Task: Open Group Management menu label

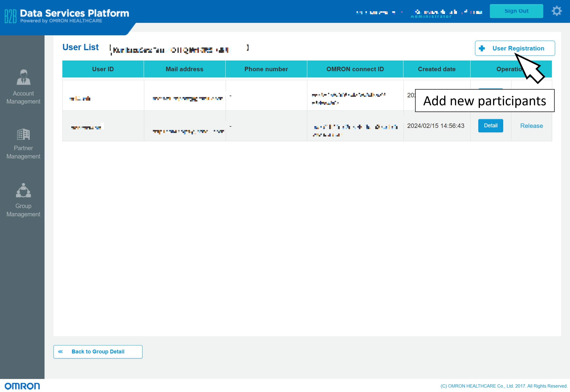Action: click(x=23, y=210)
